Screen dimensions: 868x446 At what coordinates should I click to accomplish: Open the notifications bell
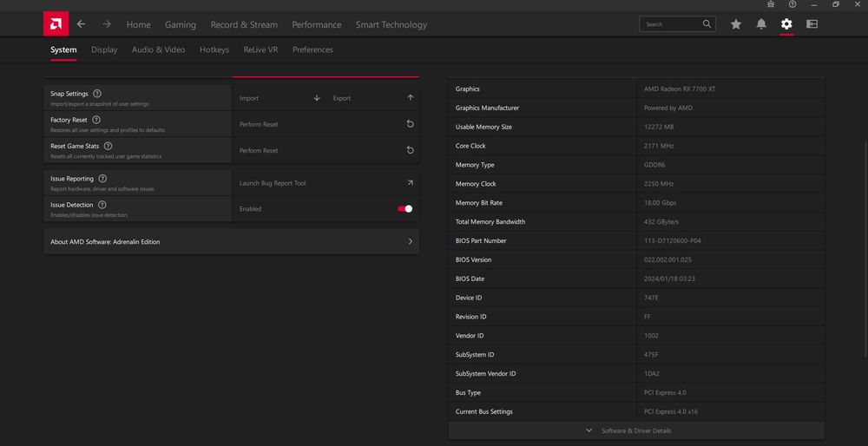point(761,24)
